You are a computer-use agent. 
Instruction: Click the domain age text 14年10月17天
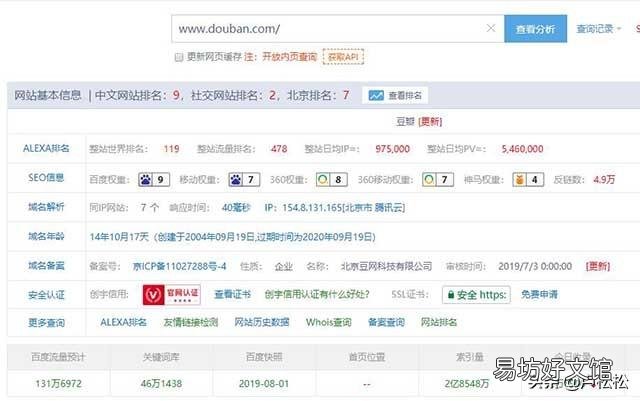119,237
